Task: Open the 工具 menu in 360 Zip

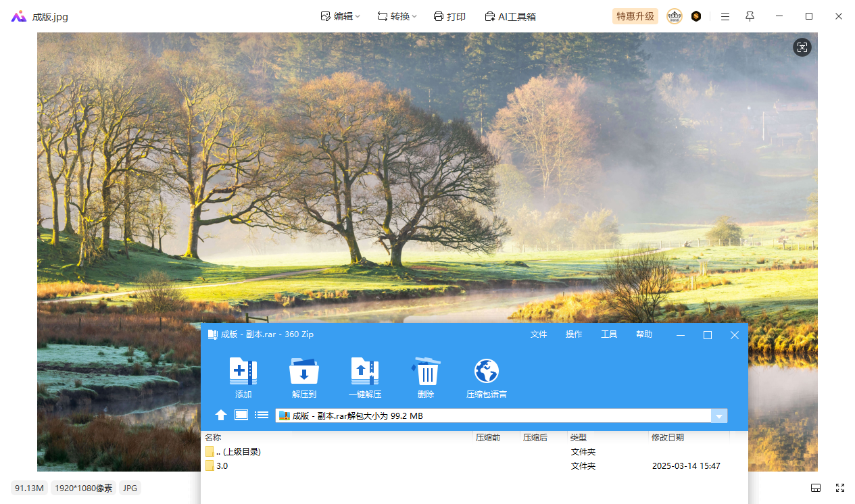Action: tap(609, 334)
